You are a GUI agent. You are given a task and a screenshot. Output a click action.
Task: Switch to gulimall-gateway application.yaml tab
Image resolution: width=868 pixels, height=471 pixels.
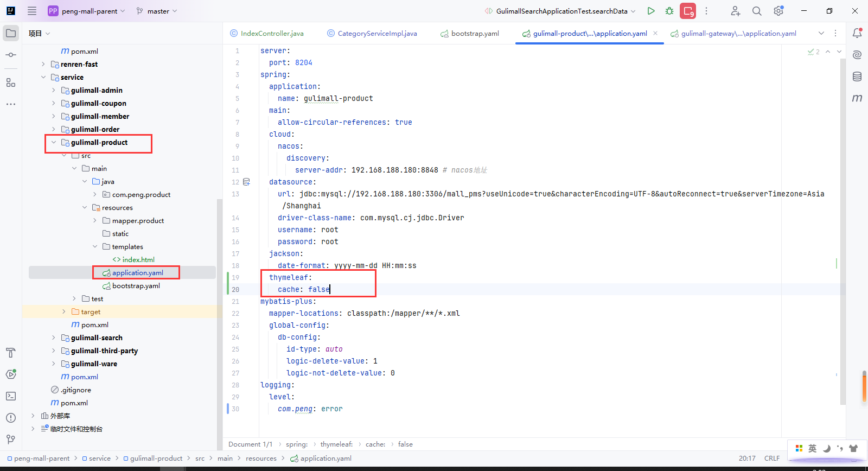733,33
